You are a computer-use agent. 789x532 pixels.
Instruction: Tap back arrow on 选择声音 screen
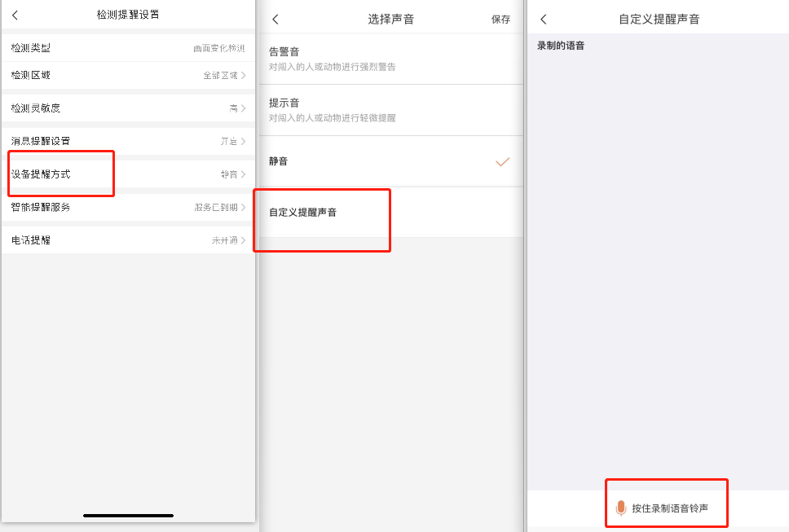tap(275, 20)
